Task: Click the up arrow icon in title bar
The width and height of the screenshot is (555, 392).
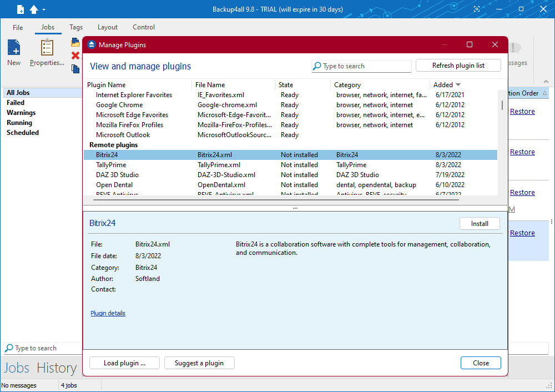Action: coord(34,9)
